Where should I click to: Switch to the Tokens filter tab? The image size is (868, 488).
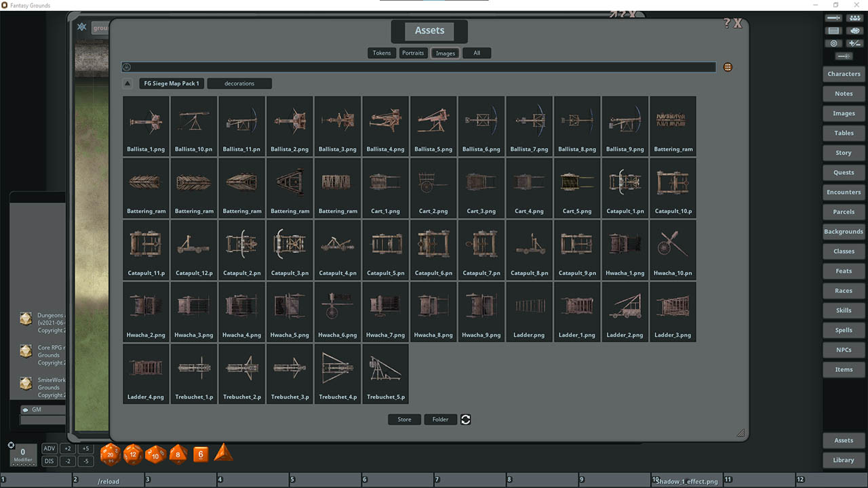[x=381, y=52]
